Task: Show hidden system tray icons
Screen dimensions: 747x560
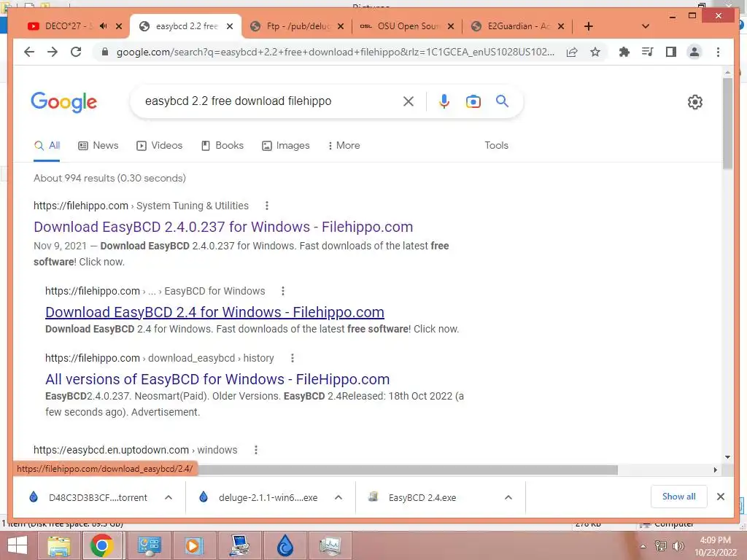Action: click(643, 546)
